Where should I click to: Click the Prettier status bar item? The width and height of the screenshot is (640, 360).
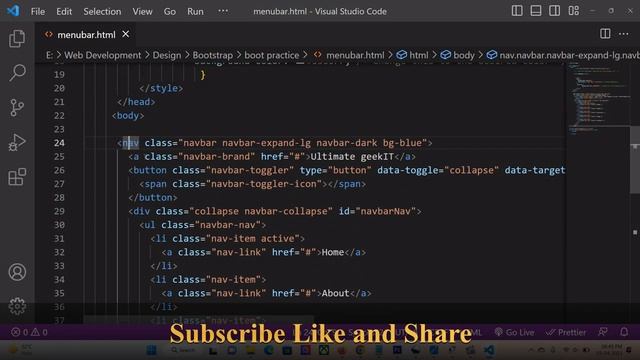(x=566, y=332)
